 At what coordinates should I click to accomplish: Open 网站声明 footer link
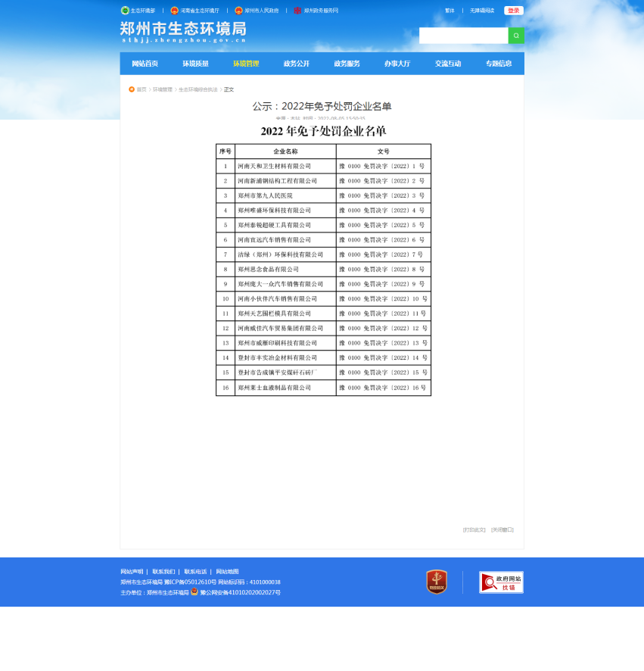pyautogui.click(x=132, y=572)
